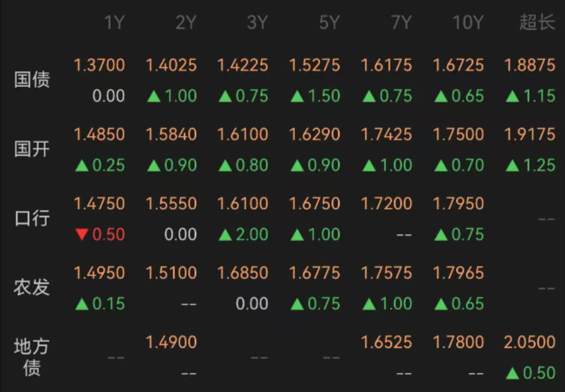Screen dimensions: 565x392
Task: Select the 10Y maturity column header
Action: (468, 23)
